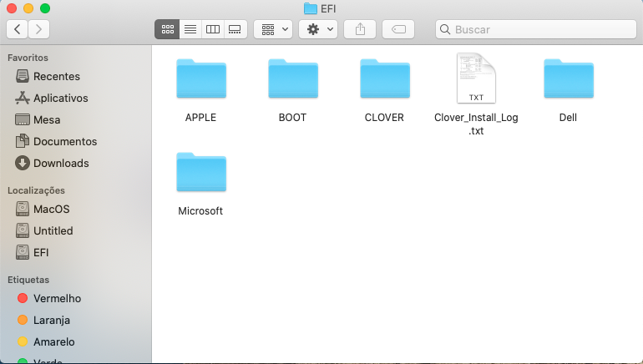Screen dimensions: 643x364
Task: Open Downloads in the sidebar
Action: [52, 163]
